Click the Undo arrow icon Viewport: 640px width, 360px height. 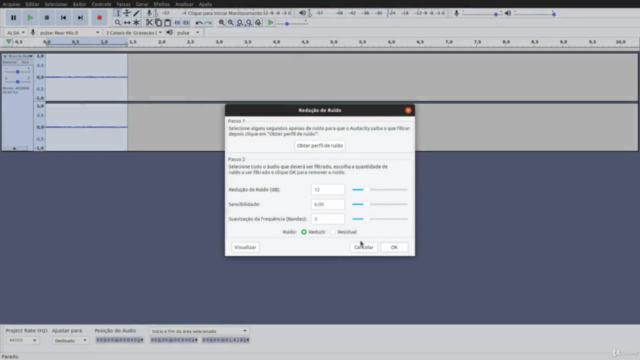tap(199, 22)
